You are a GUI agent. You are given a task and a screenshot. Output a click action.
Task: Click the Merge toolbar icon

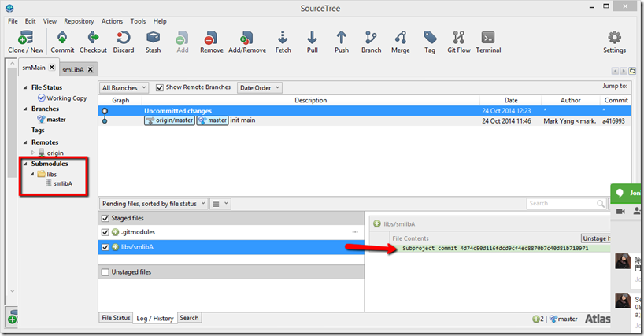401,38
